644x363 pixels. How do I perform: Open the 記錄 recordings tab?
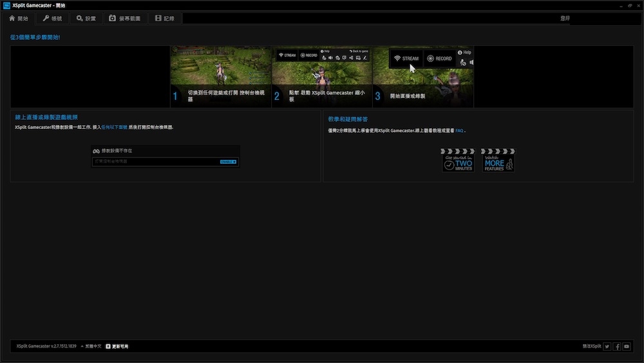(165, 19)
